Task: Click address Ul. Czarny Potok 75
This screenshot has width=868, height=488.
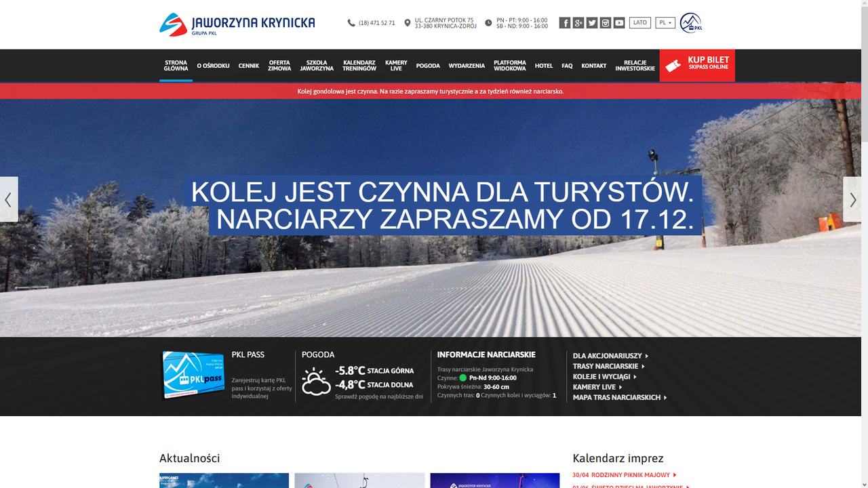Action: pyautogui.click(x=444, y=20)
